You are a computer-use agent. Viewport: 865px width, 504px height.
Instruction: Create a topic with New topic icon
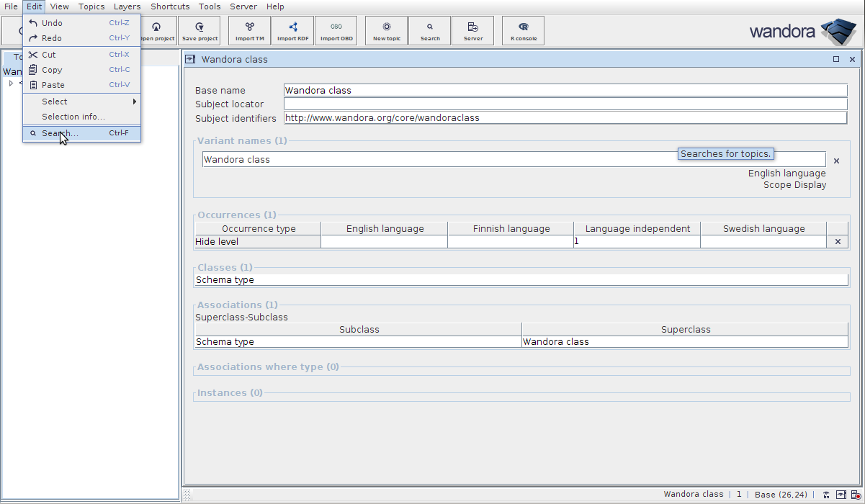387,30
